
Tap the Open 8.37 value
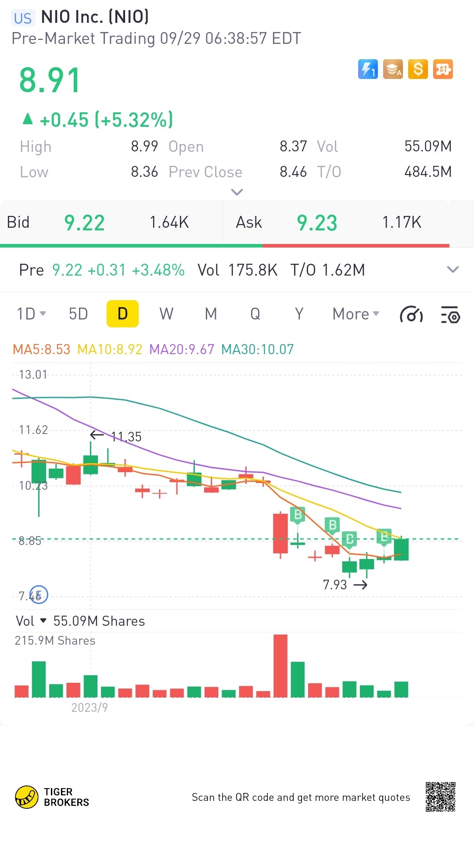point(293,146)
